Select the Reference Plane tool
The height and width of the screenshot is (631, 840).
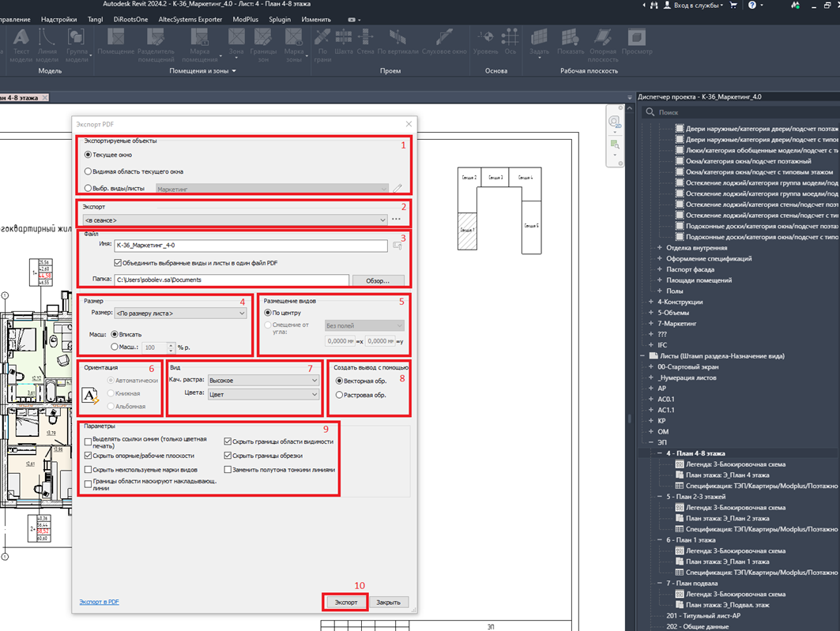point(603,44)
